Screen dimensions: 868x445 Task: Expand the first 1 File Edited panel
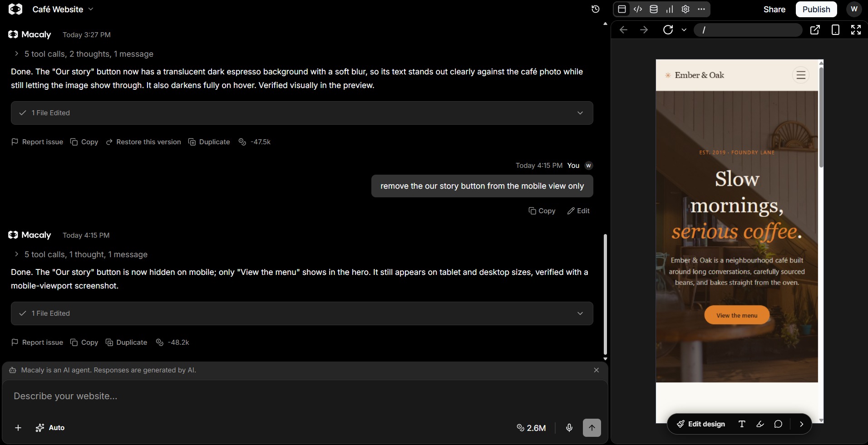[x=302, y=113]
